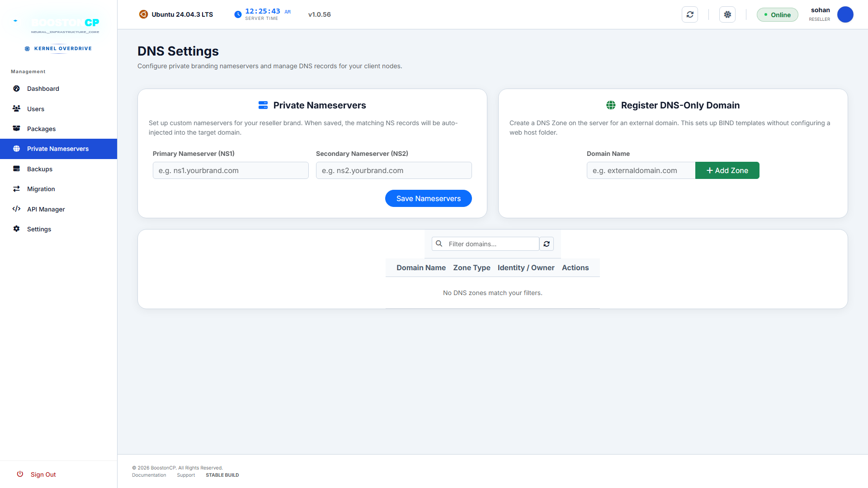This screenshot has height=488, width=868.
Task: Open the Support footer link
Action: pyautogui.click(x=186, y=475)
